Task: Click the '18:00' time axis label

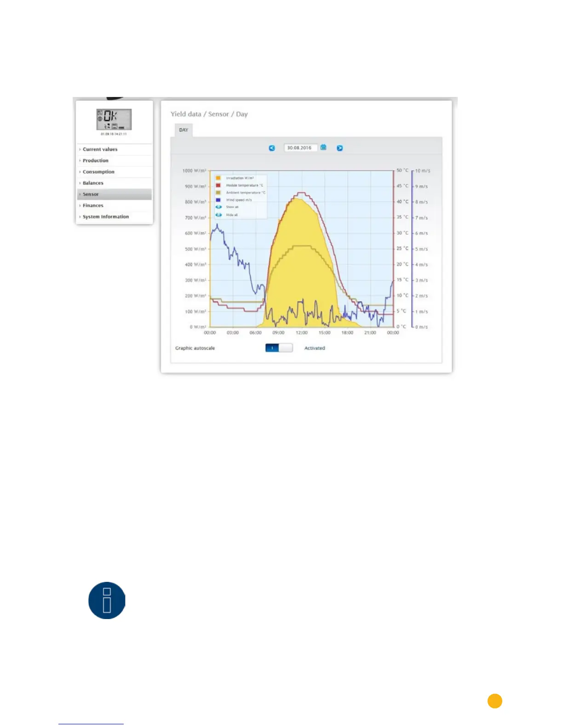Action: 347,333
